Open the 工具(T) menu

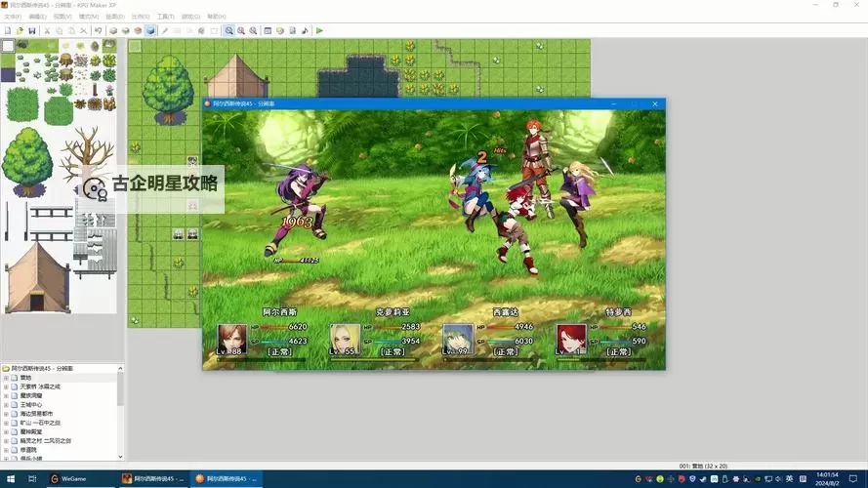pos(165,17)
